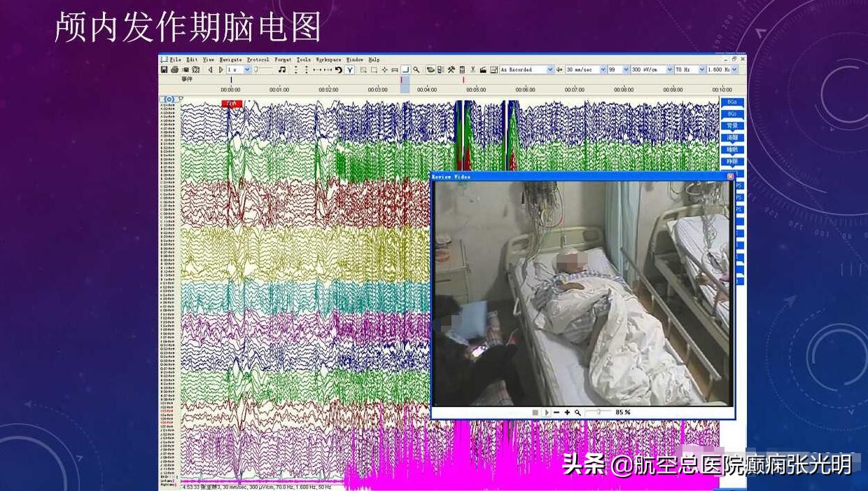Select the scissors clip icon in the toolbar

coord(473,69)
